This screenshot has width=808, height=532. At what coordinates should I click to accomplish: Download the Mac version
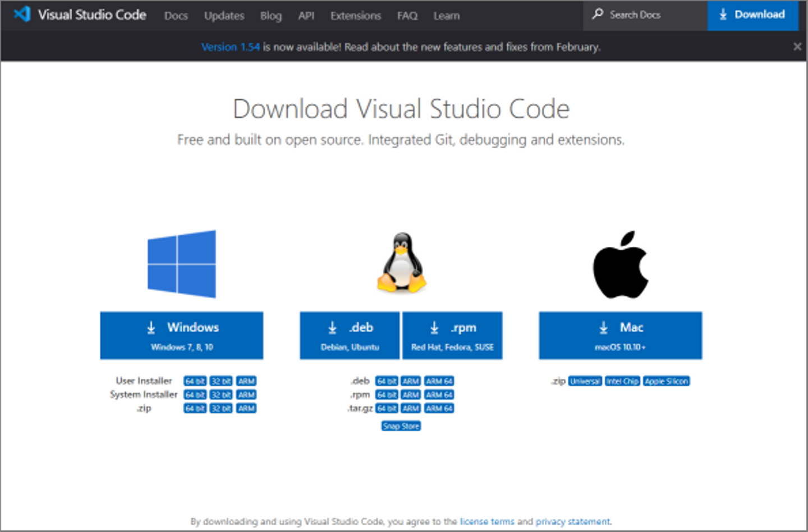coord(620,335)
